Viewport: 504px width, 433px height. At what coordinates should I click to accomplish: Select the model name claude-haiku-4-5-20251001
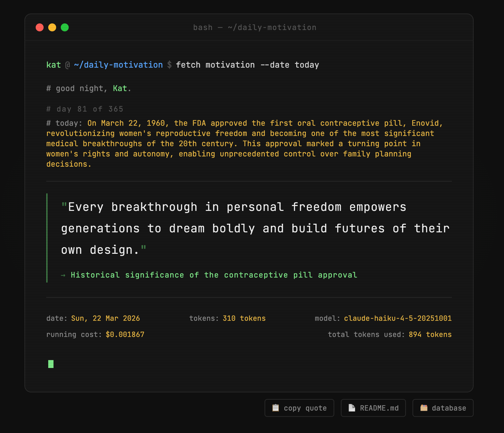[x=398, y=318]
